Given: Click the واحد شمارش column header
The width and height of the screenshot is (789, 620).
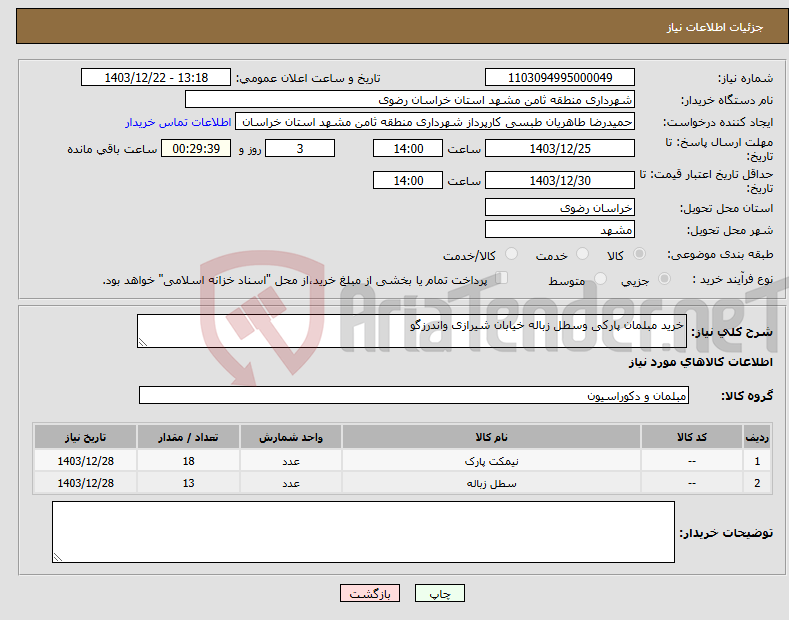Looking at the screenshot, I should pyautogui.click(x=291, y=437).
